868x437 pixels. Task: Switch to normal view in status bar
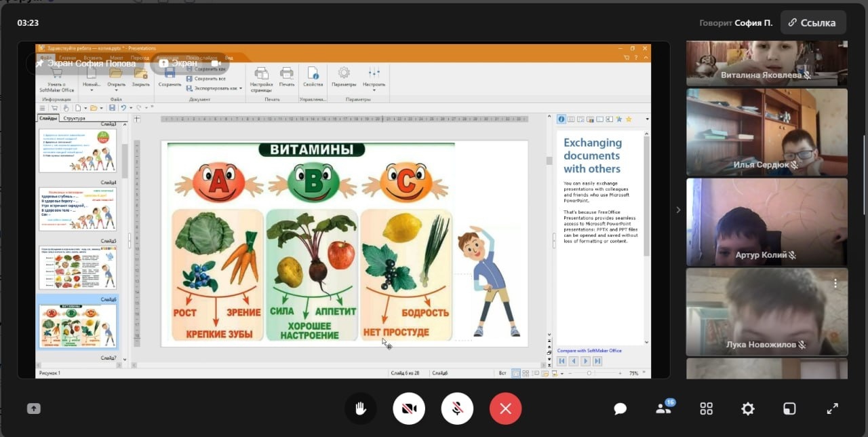pyautogui.click(x=517, y=373)
